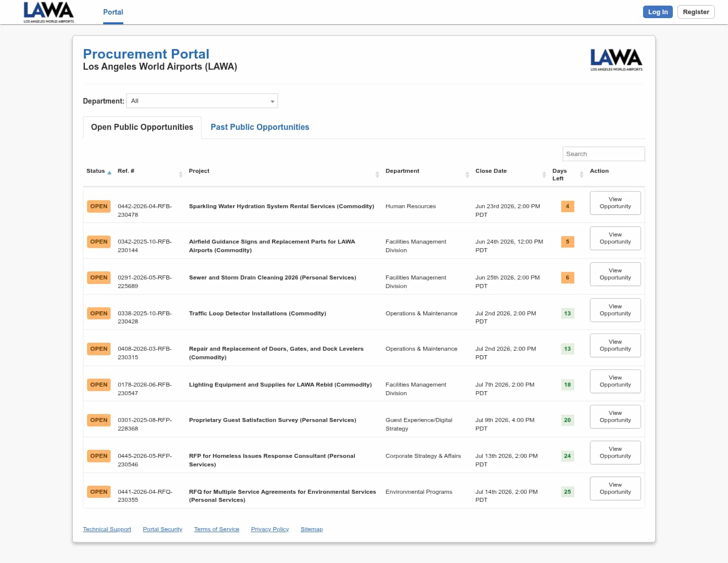Sort by the Department column sort arrows
The width and height of the screenshot is (728, 563).
467,174
